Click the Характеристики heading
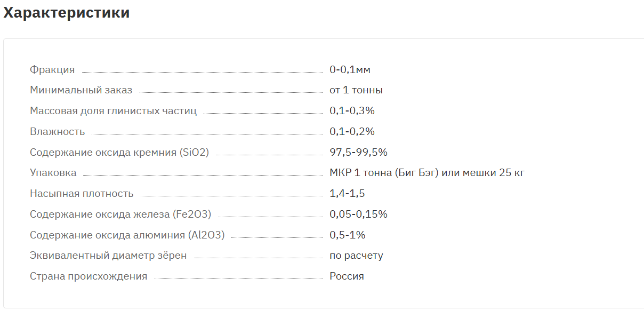The image size is (644, 326). point(67,13)
